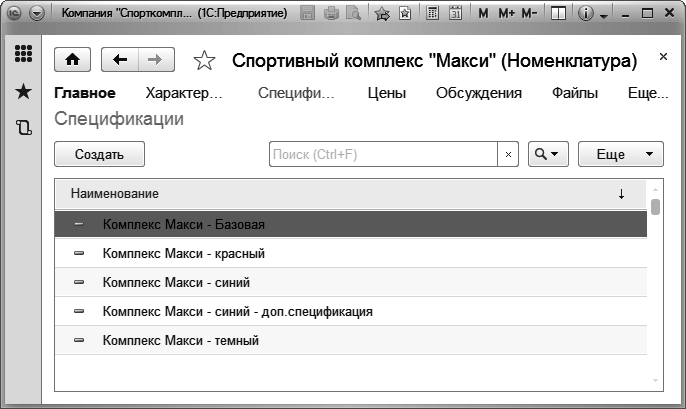Add this page to favorites star

point(204,61)
